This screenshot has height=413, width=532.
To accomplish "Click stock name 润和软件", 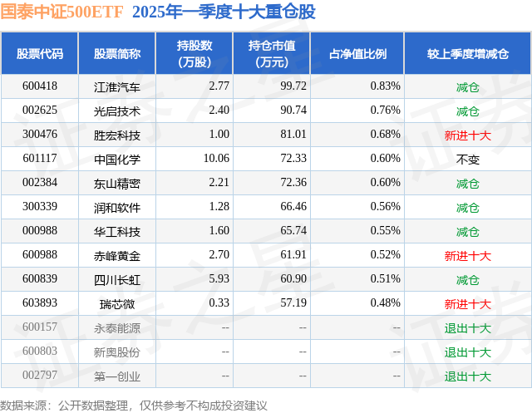I will (x=117, y=207).
